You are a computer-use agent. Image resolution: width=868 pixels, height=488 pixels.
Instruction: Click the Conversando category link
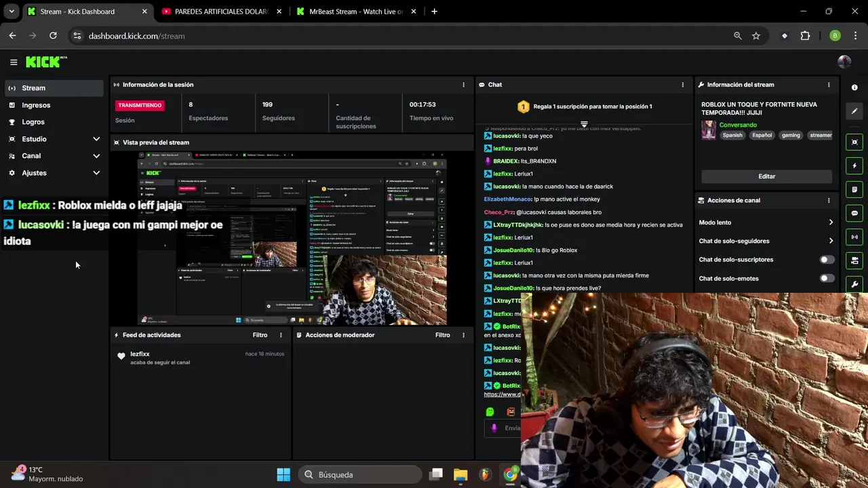[x=738, y=125]
